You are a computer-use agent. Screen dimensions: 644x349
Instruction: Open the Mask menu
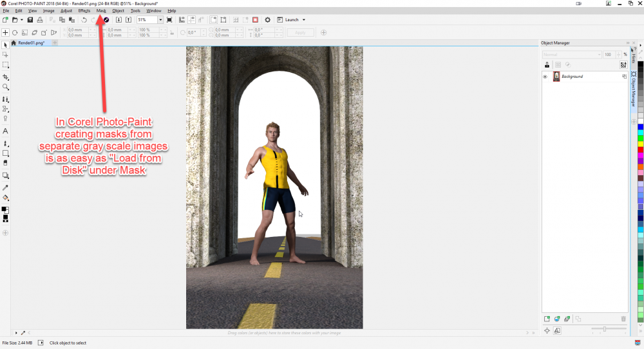point(101,11)
